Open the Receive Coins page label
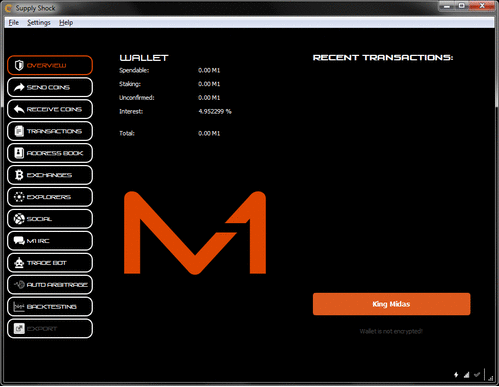 pos(54,109)
